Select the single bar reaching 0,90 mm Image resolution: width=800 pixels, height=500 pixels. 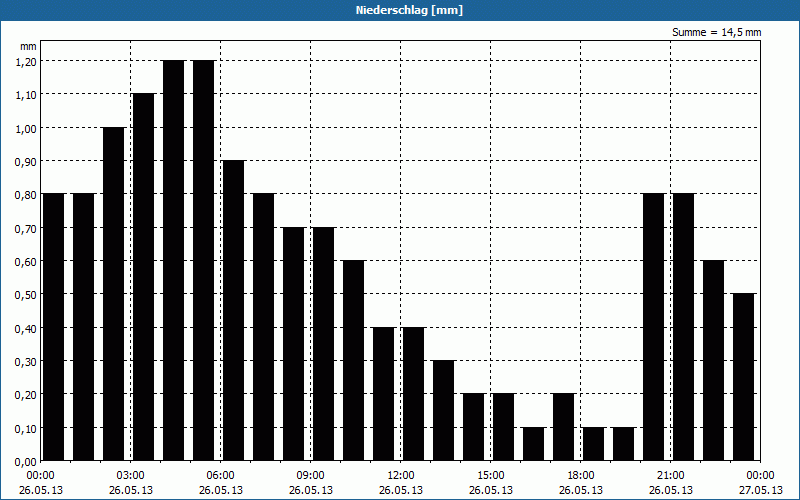tap(234, 311)
